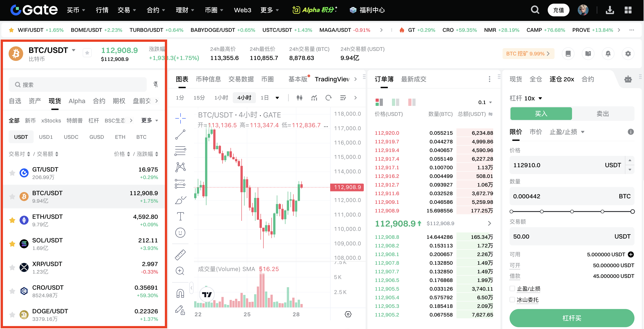The image size is (644, 329).
Task: Toggle favorite star for XRP/USDT
Action: click(12, 267)
